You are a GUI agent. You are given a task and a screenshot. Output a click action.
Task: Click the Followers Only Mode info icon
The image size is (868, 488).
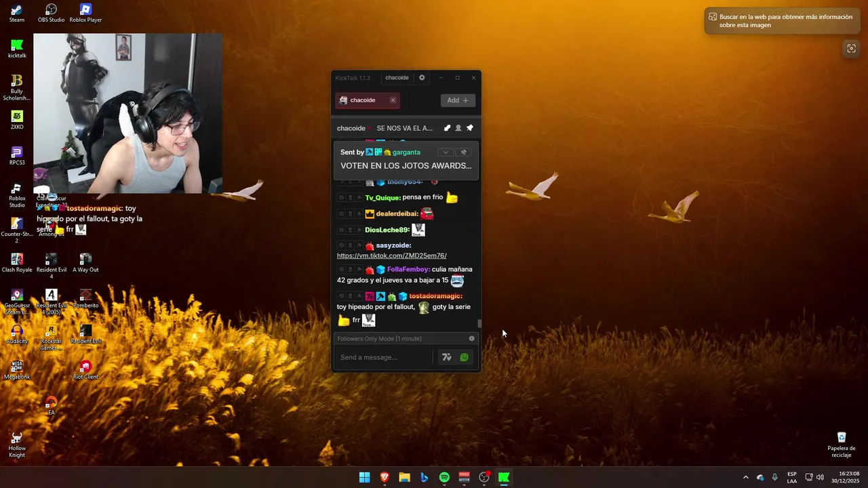point(472,338)
